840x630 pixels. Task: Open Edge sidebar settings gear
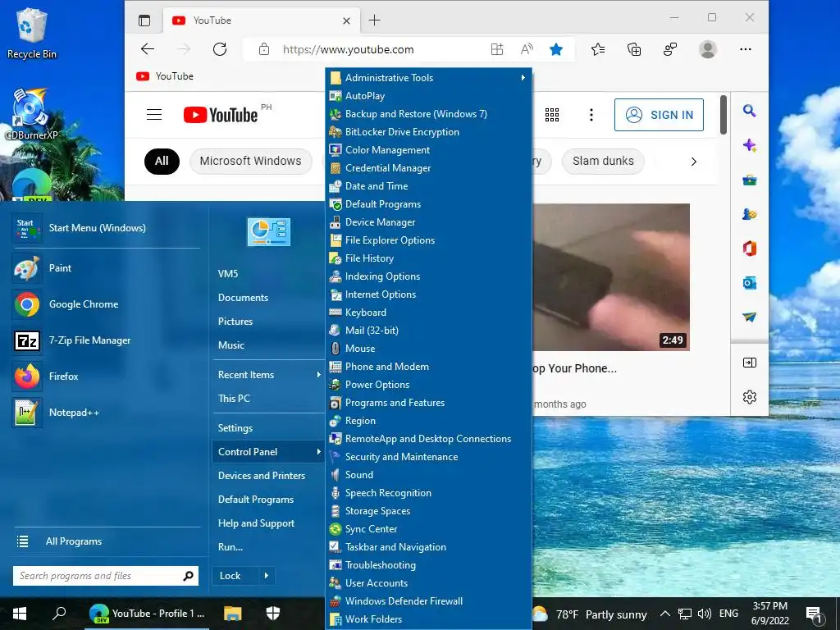click(750, 397)
